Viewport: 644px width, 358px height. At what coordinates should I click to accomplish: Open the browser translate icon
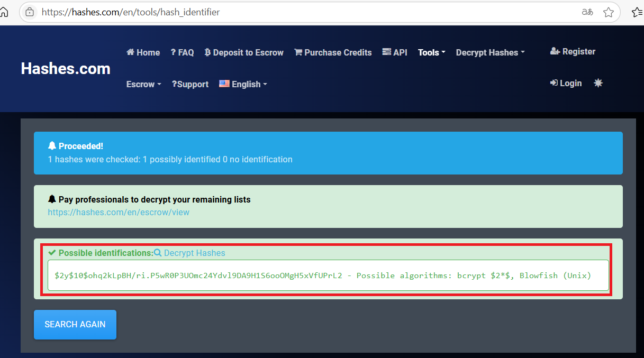587,12
